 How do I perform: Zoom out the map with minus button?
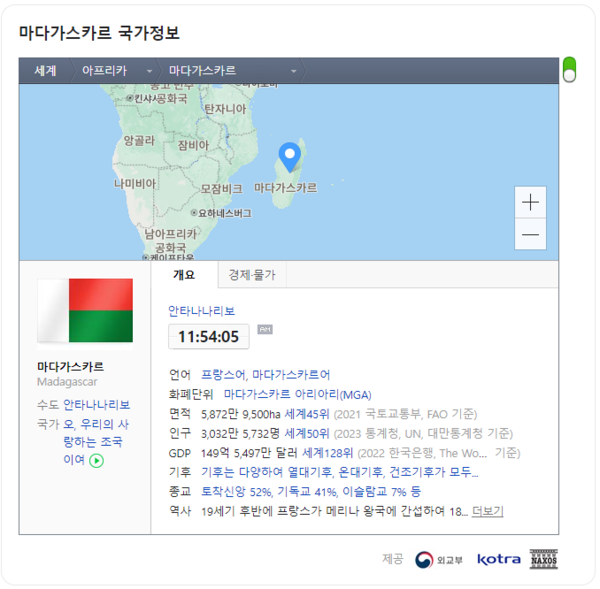point(530,235)
